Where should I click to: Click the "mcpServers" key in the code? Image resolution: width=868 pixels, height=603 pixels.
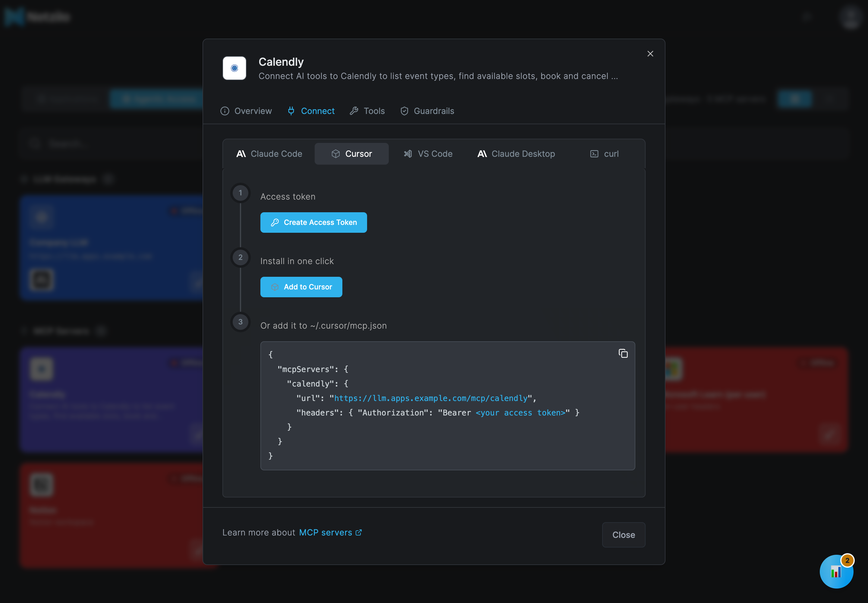point(306,369)
